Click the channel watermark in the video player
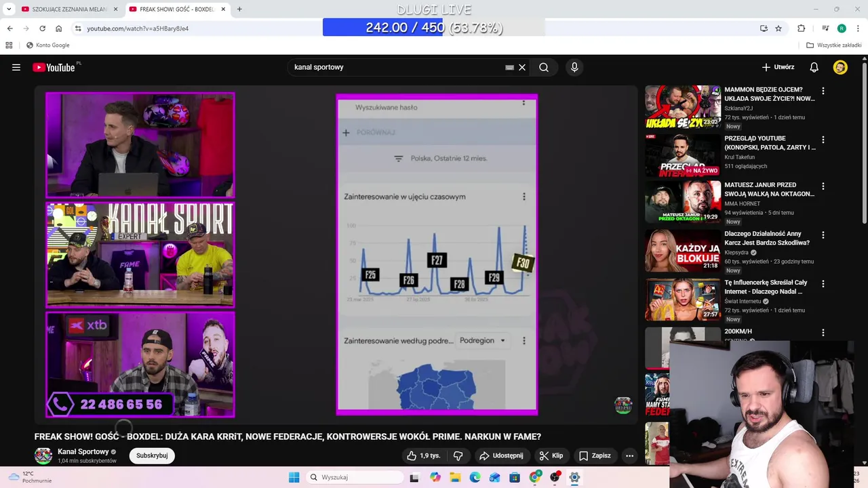Screen dimensions: 868x488 point(623,405)
